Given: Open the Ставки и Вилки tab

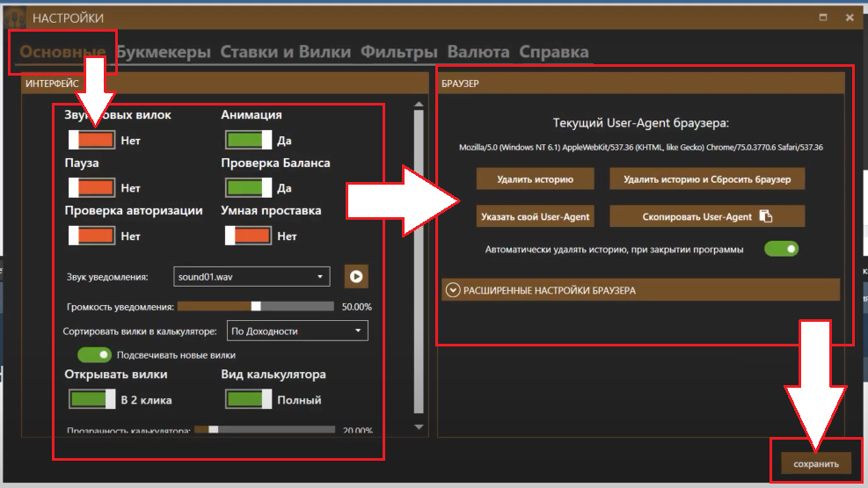Looking at the screenshot, I should pos(286,52).
